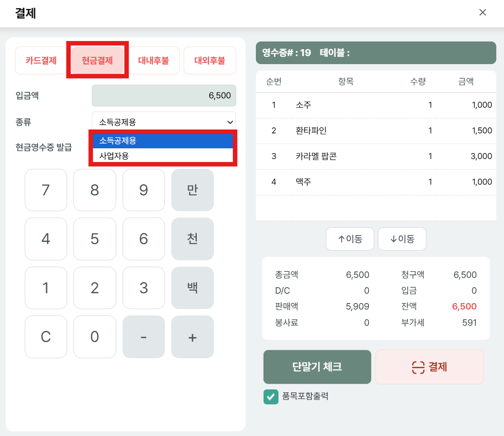504x436 pixels.
Task: Click the 결제 scan-icon pay button
Action: [429, 367]
